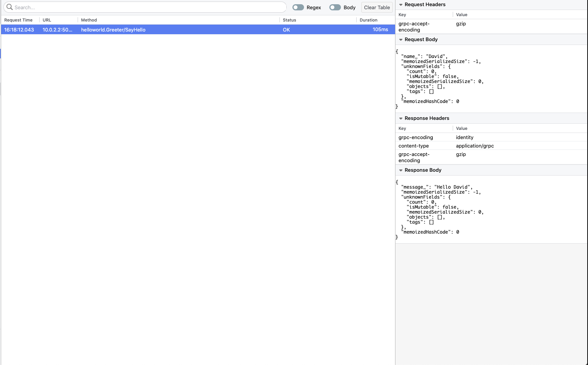This screenshot has width=588, height=365.
Task: Collapse the Request Headers section
Action: [x=401, y=5]
